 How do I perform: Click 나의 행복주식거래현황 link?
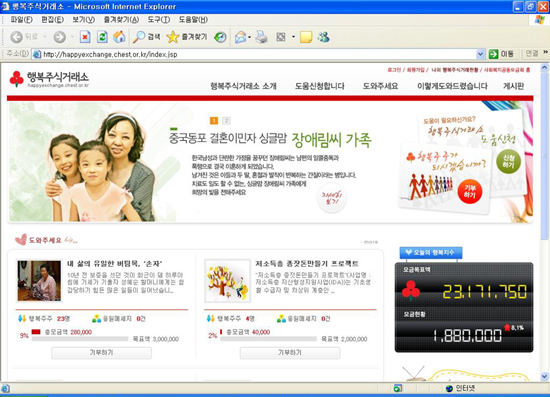click(x=455, y=70)
